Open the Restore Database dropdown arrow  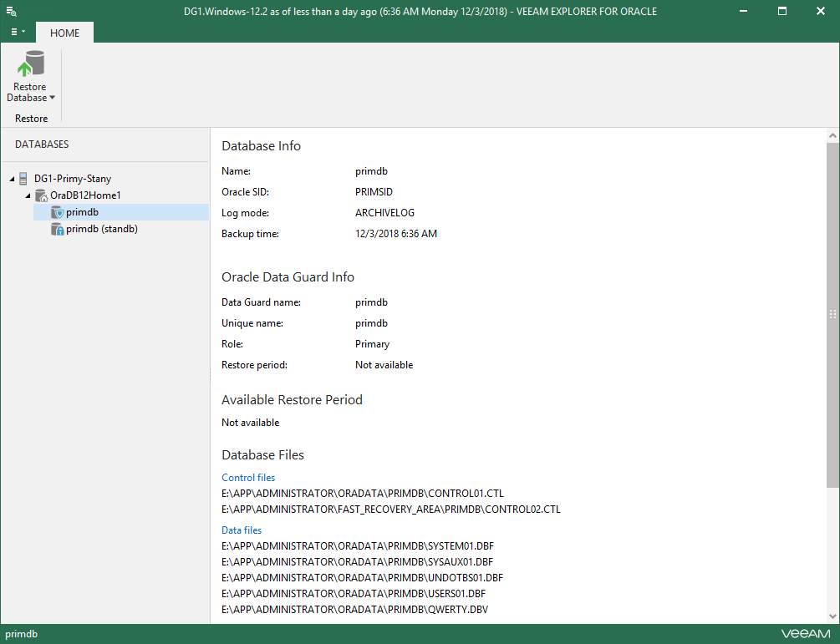tap(52, 98)
